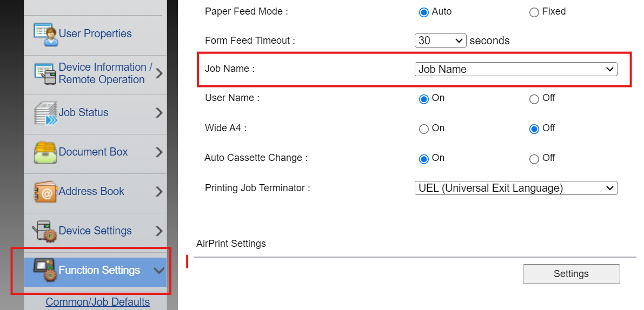Viewport: 644px width, 310px height.
Task: Click the Address Book icon
Action: pyautogui.click(x=45, y=192)
